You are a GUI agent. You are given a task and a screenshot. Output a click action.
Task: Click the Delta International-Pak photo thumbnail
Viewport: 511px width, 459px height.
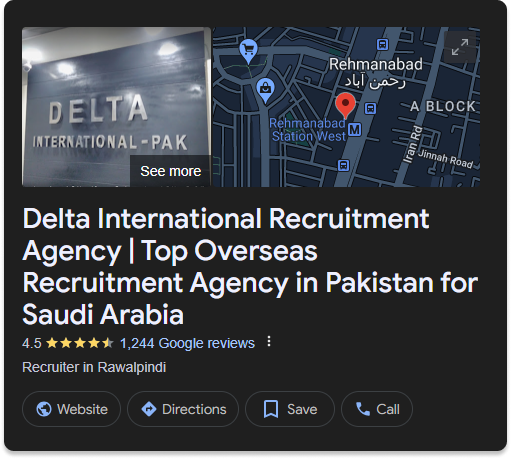coord(116,107)
